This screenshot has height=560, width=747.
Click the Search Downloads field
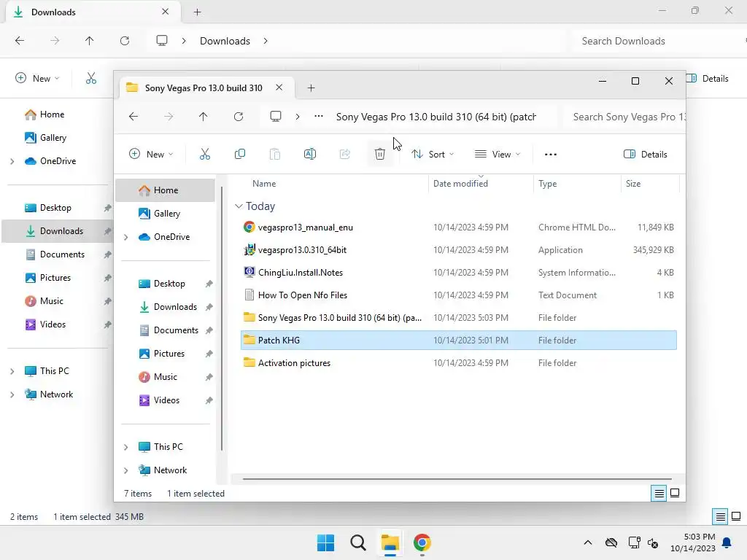659,41
